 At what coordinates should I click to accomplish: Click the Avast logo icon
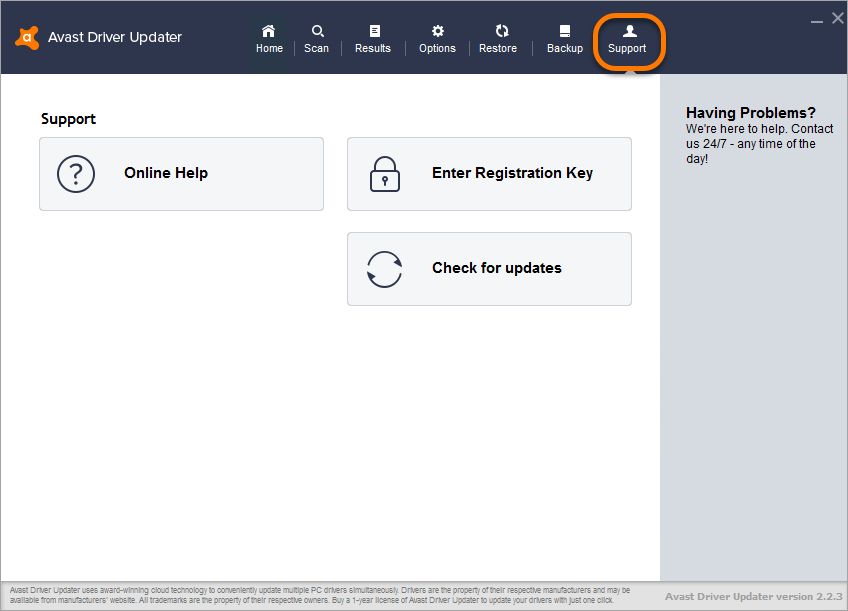tap(27, 37)
